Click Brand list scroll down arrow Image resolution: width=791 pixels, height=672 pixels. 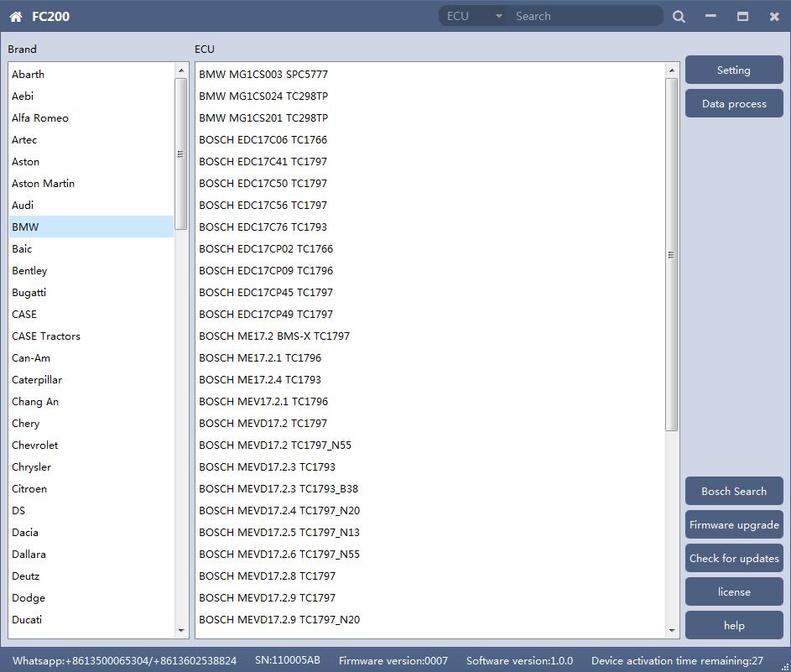181,631
